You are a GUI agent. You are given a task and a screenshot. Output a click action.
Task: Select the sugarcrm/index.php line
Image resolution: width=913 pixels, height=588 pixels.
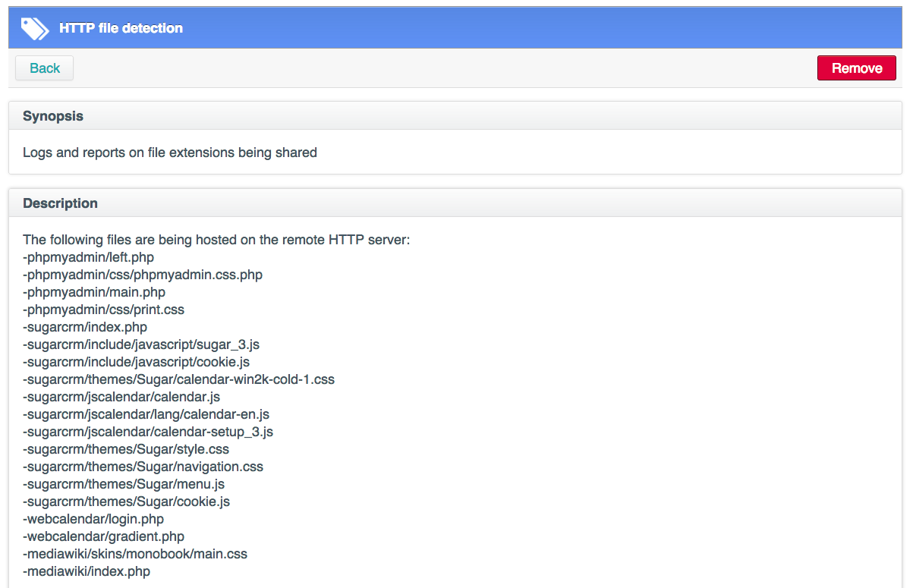85,327
